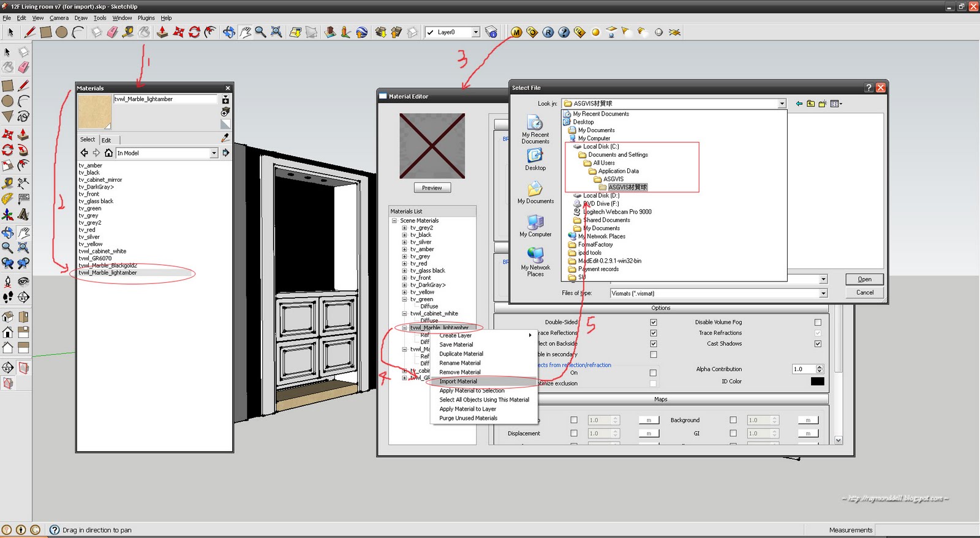Choose the Rotate tool in top toolbar
980x538 pixels.
tap(194, 32)
